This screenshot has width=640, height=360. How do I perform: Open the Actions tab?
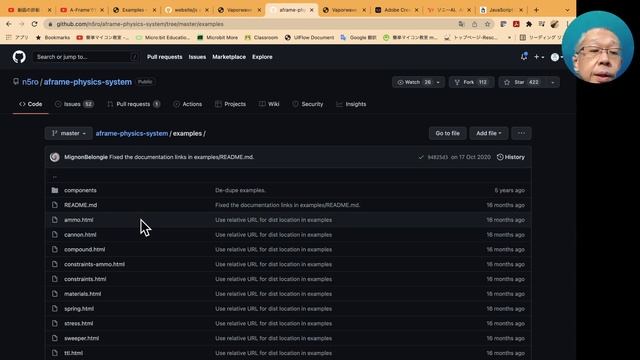pyautogui.click(x=187, y=104)
